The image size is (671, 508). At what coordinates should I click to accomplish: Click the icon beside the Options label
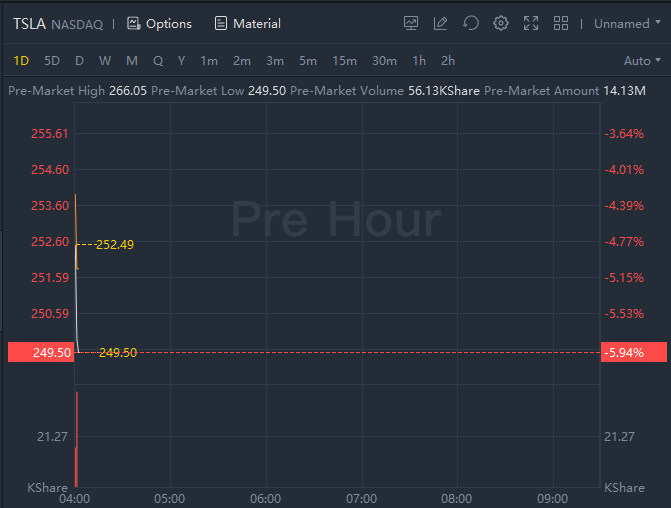(x=134, y=23)
